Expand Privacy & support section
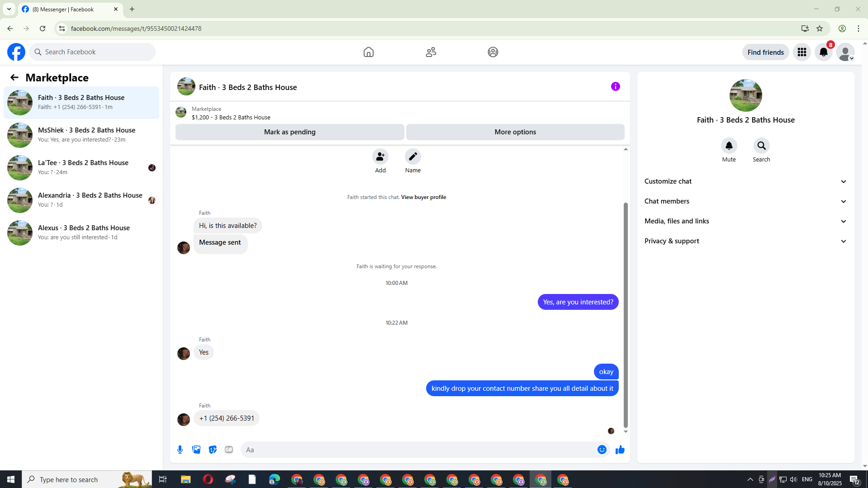Screen dimensions: 868x488 746,241
